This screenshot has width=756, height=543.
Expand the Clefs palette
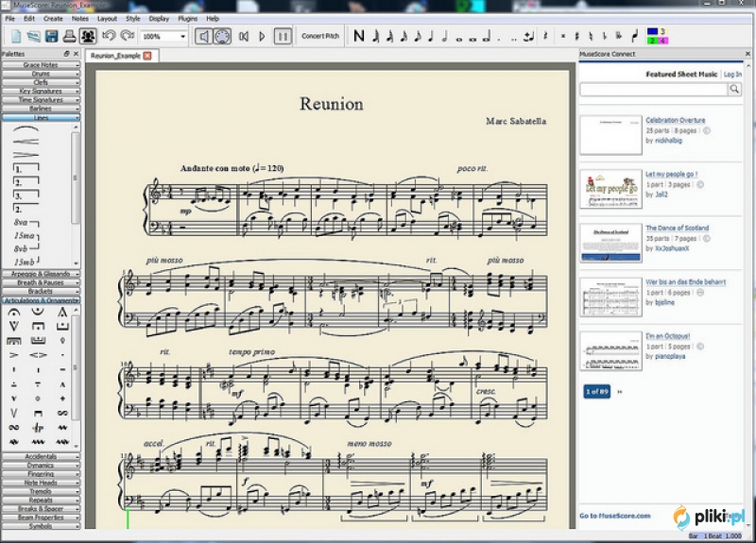[x=41, y=82]
